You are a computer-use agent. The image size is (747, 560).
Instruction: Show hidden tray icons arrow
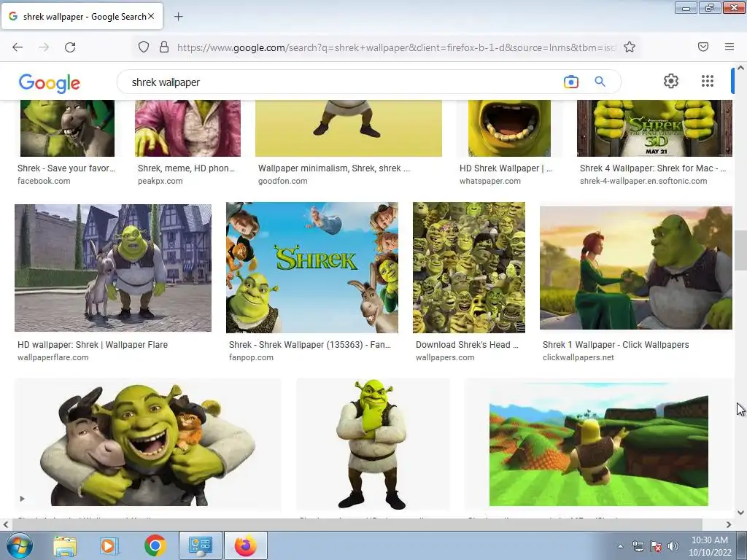620,546
